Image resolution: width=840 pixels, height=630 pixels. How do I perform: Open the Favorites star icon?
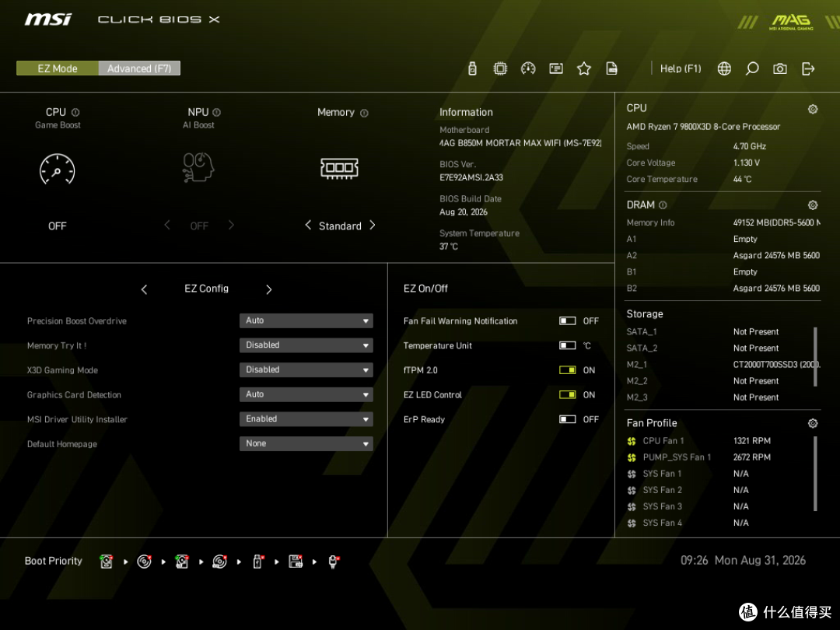pyautogui.click(x=584, y=68)
